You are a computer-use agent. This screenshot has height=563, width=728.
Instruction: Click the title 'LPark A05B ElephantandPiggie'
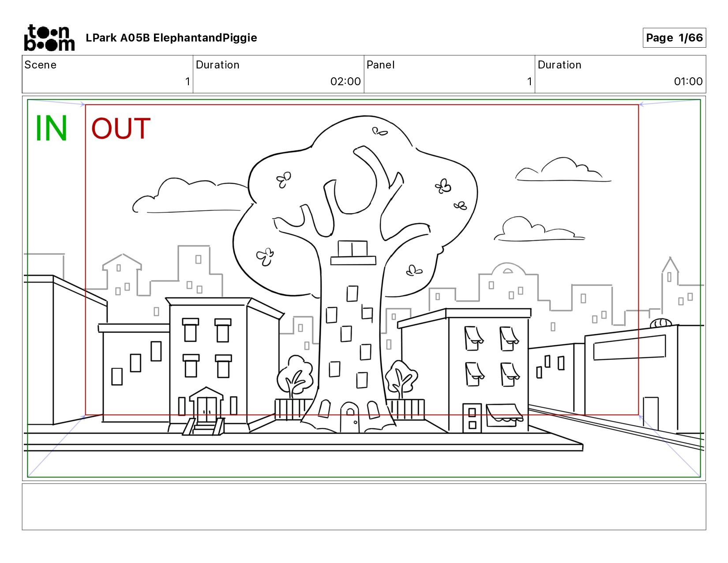point(171,38)
